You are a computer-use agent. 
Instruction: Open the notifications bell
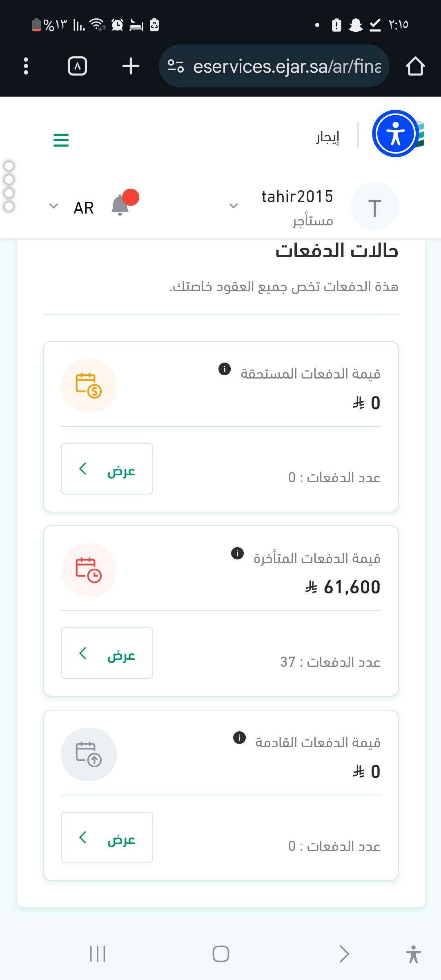[x=121, y=205]
